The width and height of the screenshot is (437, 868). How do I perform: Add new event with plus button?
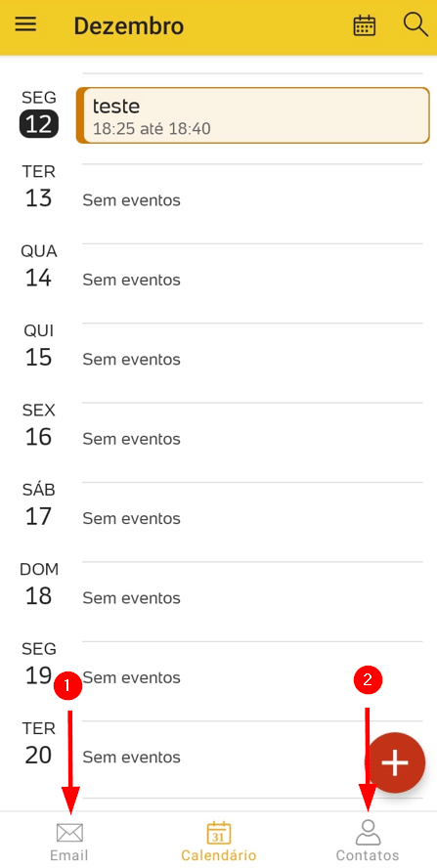[x=395, y=762]
